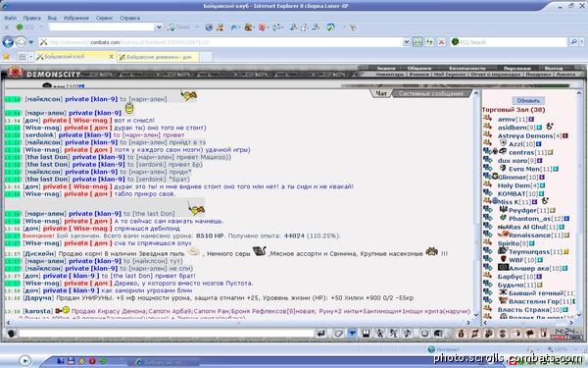Image resolution: width=588 pixels, height=368 pixels.
Task: Select the Чат tab
Action: (x=381, y=93)
